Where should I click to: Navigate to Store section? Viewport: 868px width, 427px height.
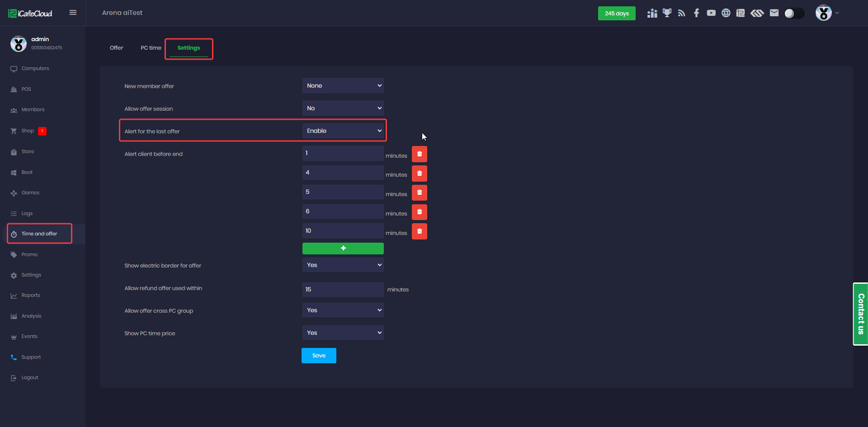tap(28, 152)
